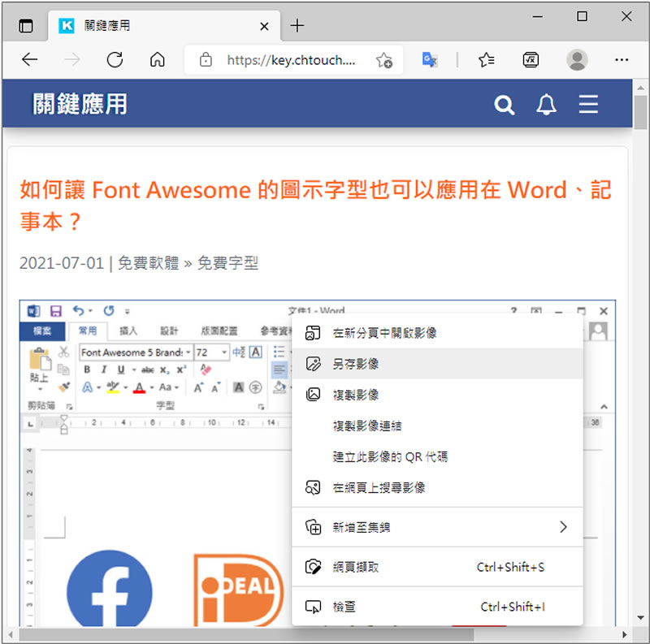
Task: Open the favorites list icon
Action: [x=486, y=59]
